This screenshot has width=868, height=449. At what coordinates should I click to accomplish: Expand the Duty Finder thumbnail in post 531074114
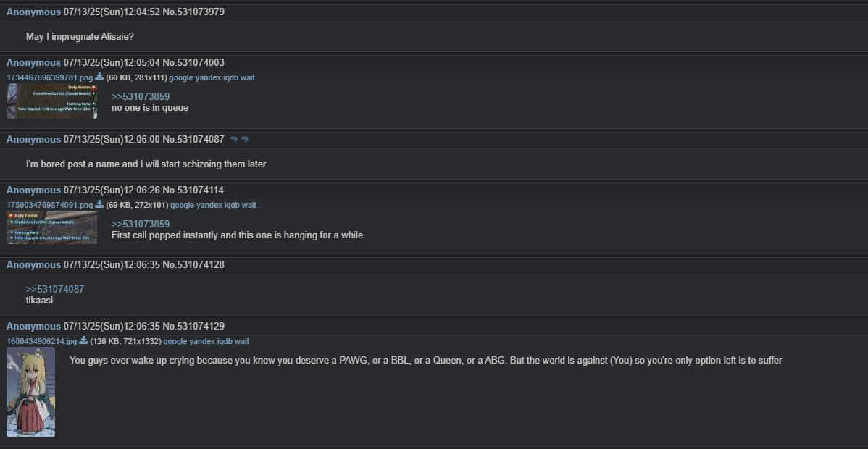click(x=51, y=227)
